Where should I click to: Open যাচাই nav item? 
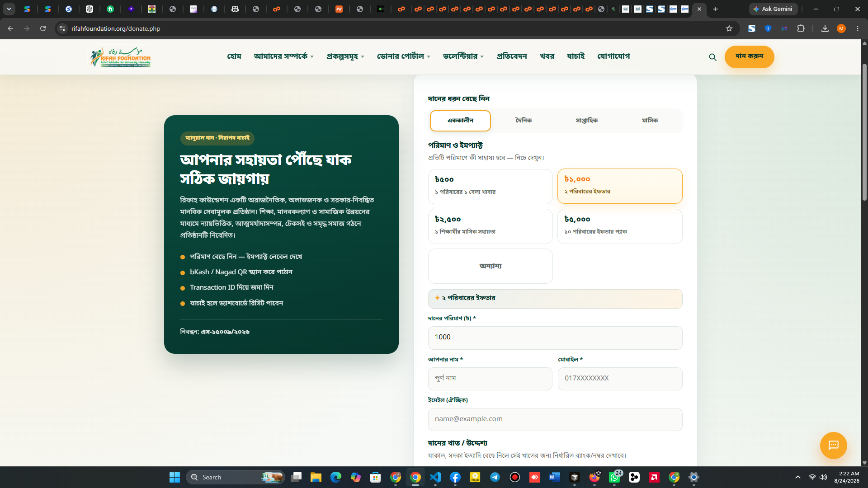click(x=576, y=56)
